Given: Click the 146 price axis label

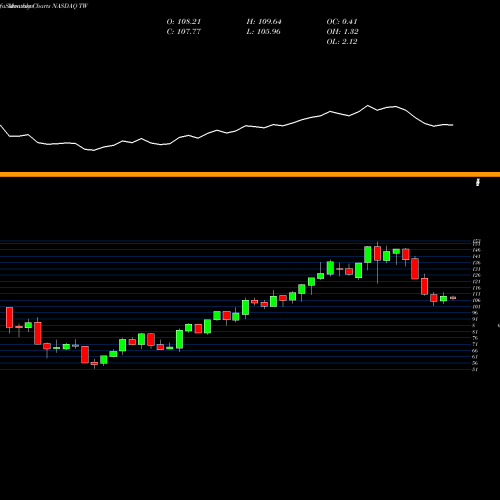Looking at the screenshot, I should (477, 250).
